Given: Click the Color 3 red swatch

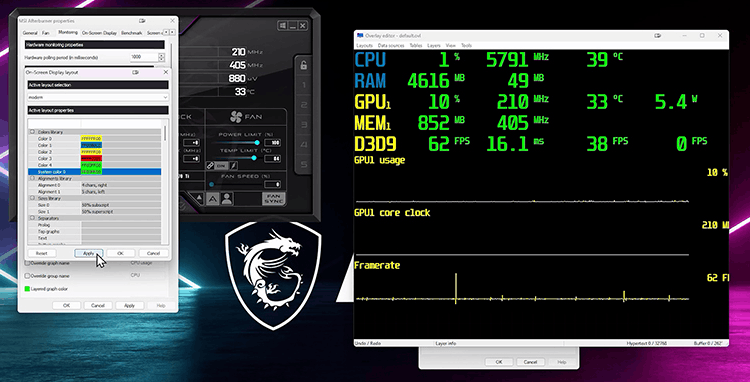Looking at the screenshot, I should pyautogui.click(x=91, y=158).
